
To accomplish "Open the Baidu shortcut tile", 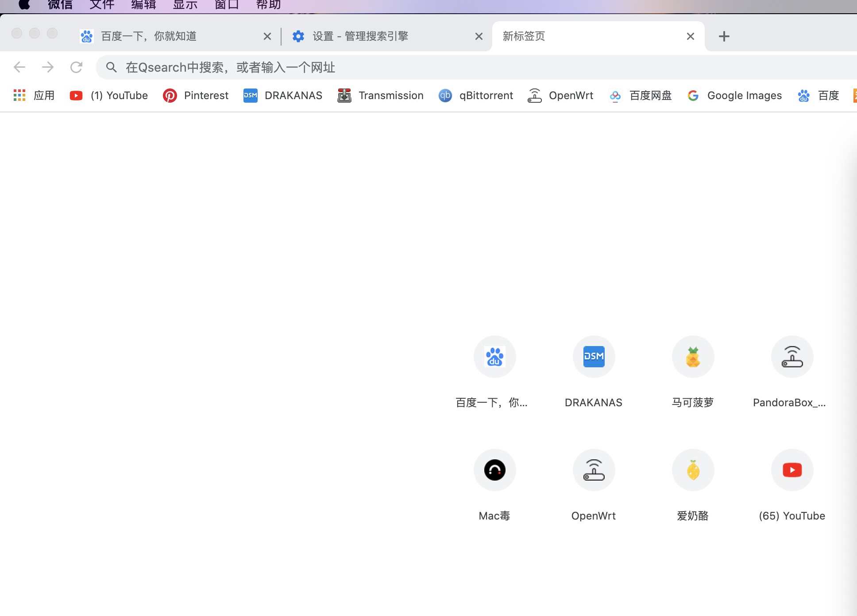I will click(494, 357).
